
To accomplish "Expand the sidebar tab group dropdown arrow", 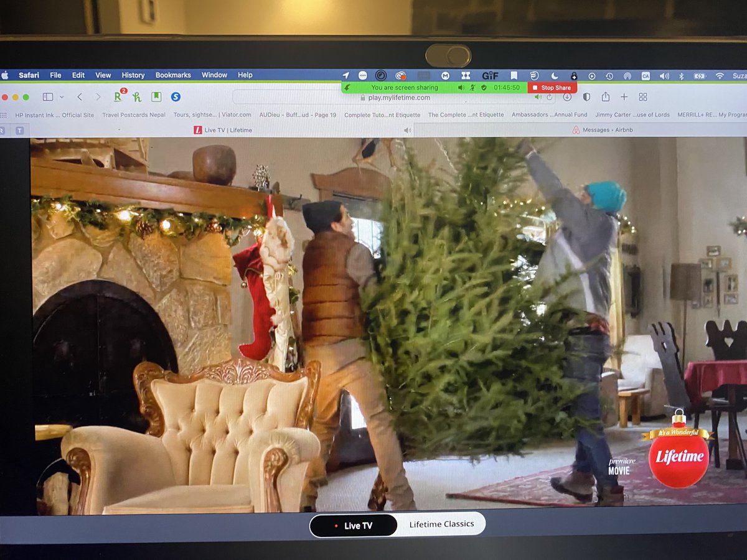I will click(x=61, y=97).
